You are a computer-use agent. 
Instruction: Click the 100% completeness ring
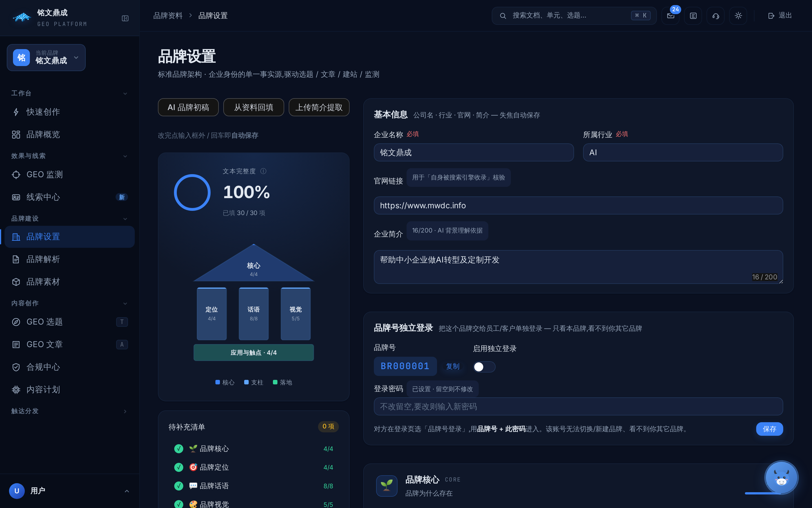tap(192, 192)
